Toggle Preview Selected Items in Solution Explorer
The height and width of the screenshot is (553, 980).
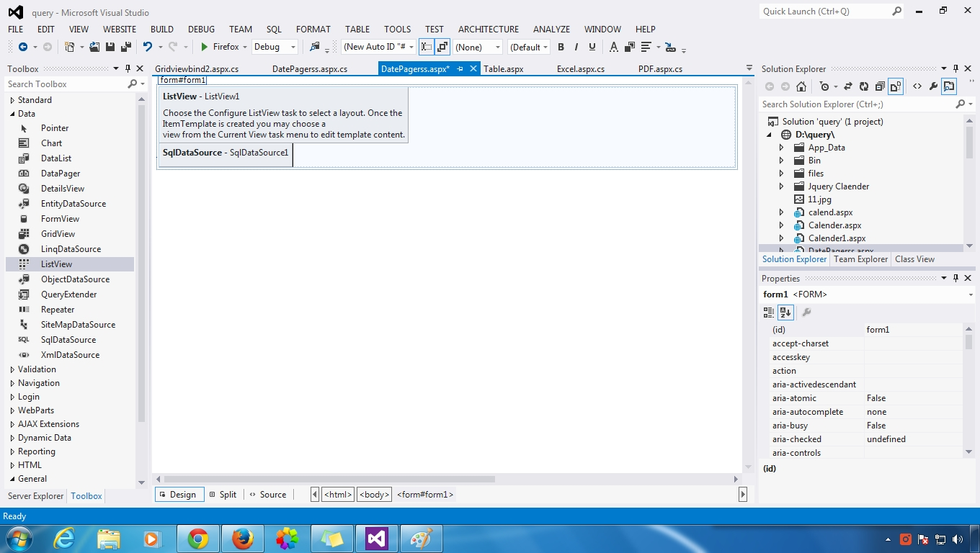point(949,86)
